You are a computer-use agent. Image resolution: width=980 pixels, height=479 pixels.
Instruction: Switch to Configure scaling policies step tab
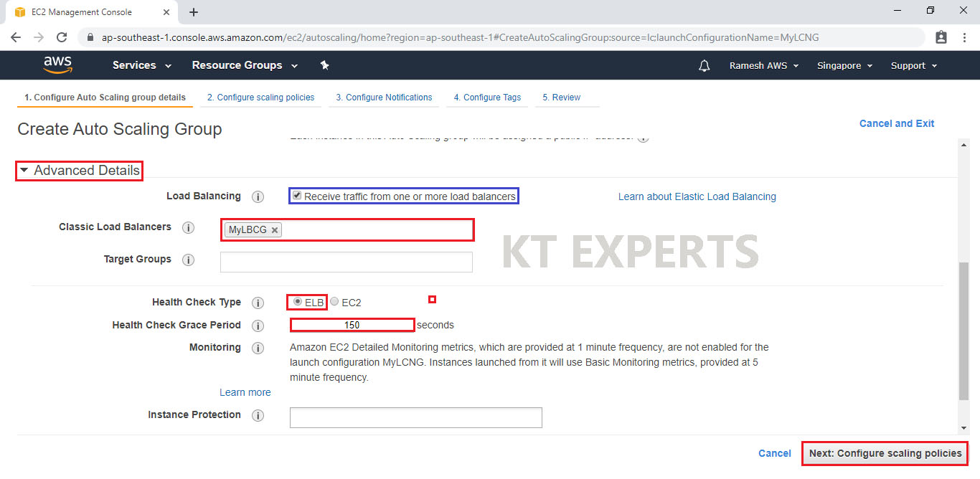260,98
